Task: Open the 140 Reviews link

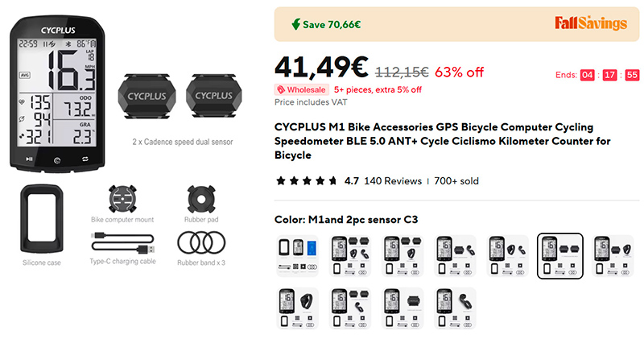Action: pyautogui.click(x=393, y=181)
